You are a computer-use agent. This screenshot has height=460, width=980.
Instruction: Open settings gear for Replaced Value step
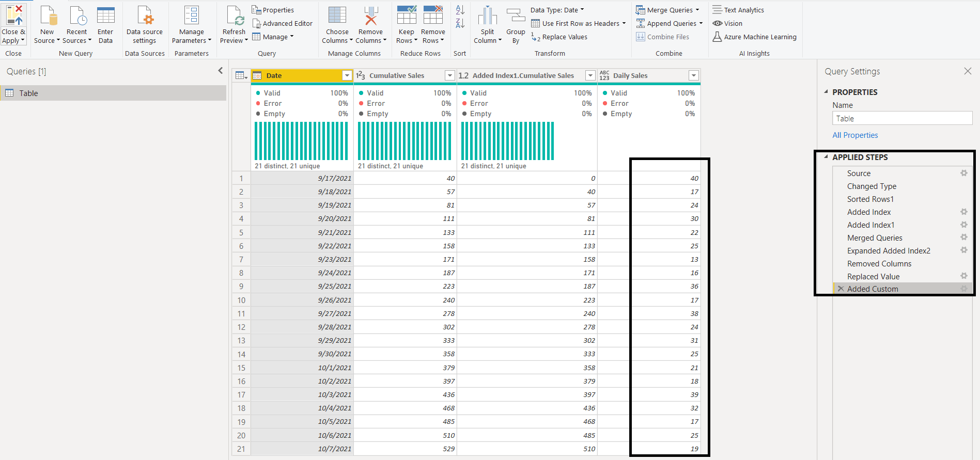coord(964,276)
